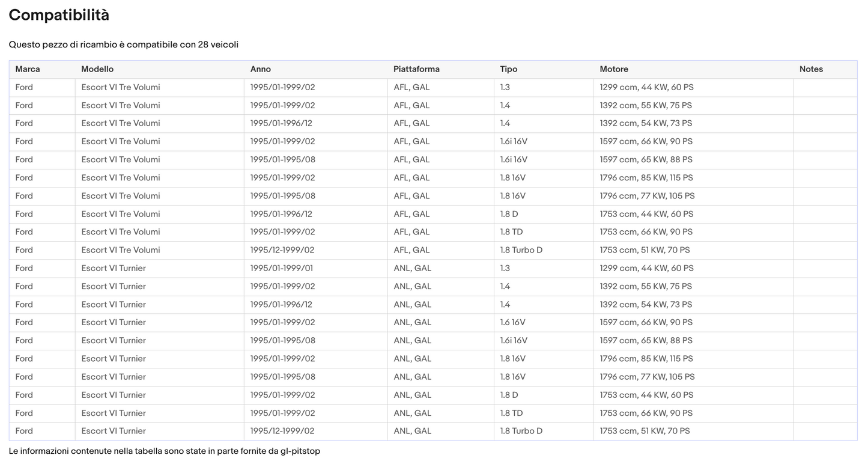This screenshot has width=868, height=467.
Task: Click "Escort VI Tre Volumi" in the 1.8 TD row
Action: [121, 232]
